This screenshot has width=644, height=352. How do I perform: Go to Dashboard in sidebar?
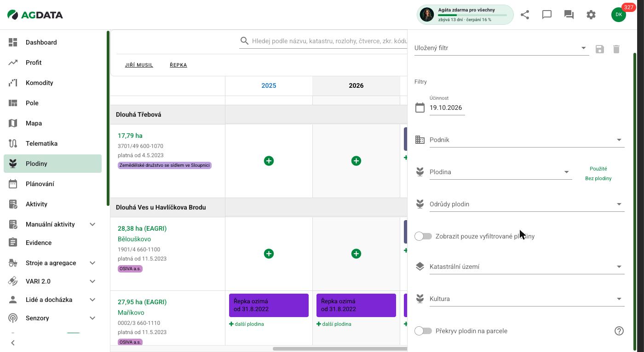tap(52, 42)
